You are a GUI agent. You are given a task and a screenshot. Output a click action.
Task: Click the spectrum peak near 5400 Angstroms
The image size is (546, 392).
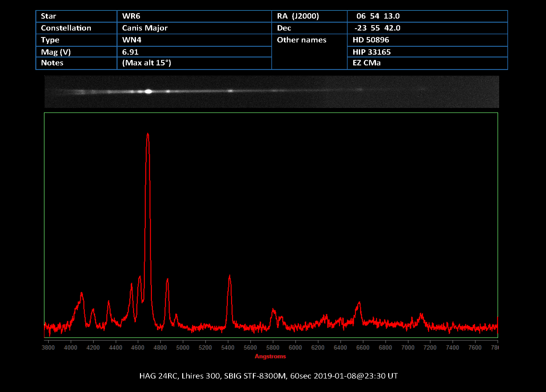pos(229,276)
